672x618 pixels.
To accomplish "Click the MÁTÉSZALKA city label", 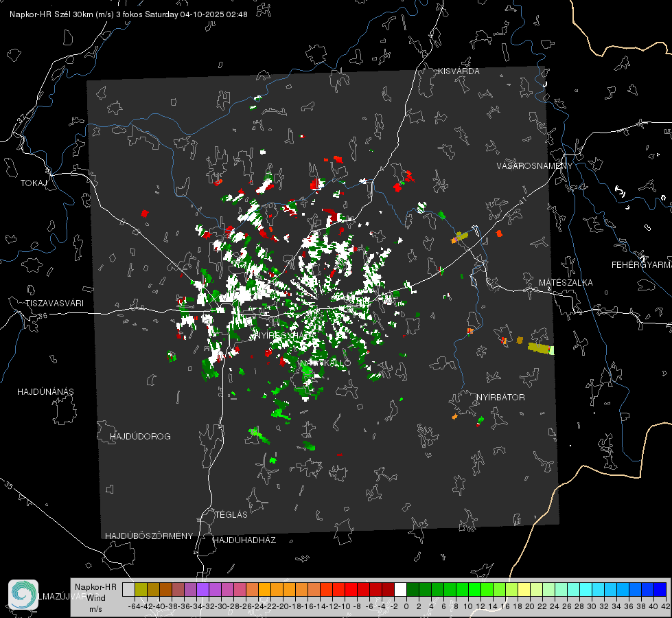I will [x=566, y=283].
